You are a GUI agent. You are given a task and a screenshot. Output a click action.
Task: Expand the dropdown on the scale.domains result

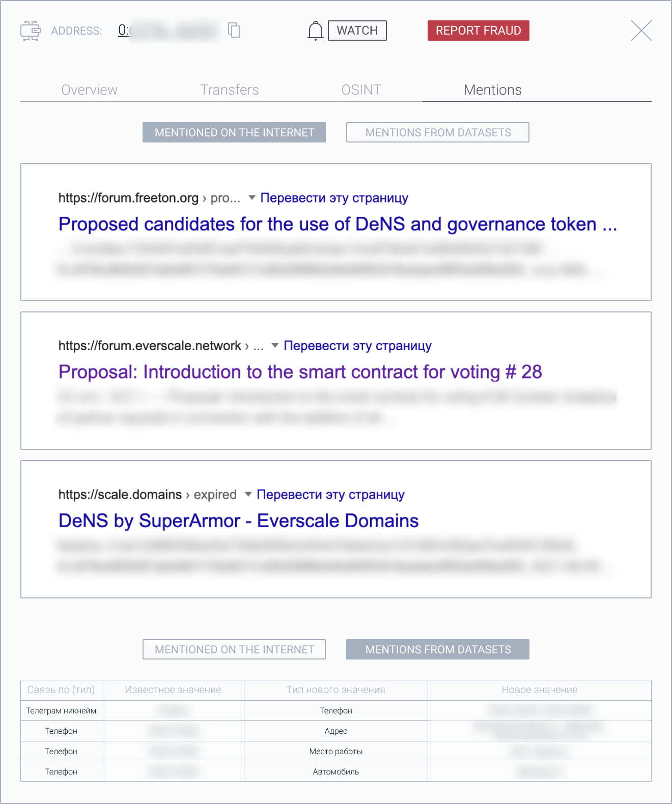point(247,494)
